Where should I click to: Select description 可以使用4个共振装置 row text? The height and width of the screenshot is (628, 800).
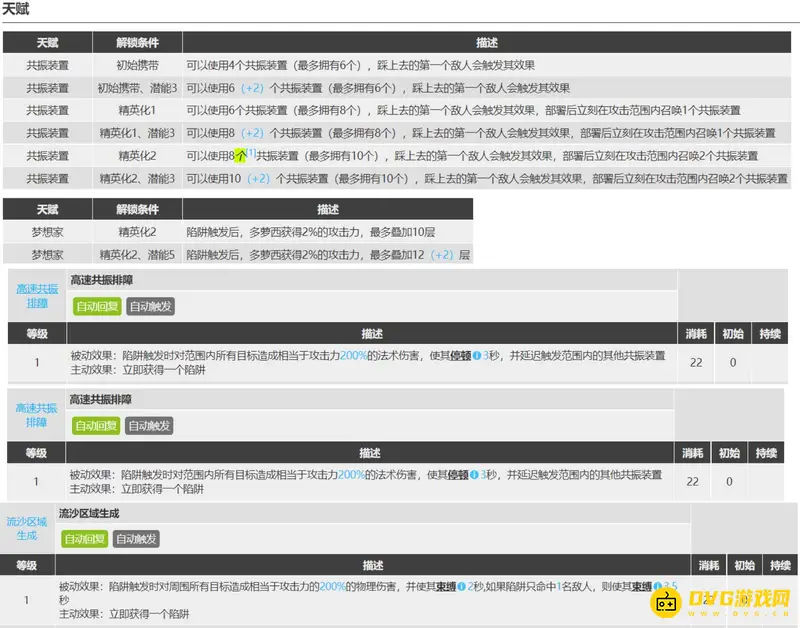pos(361,65)
